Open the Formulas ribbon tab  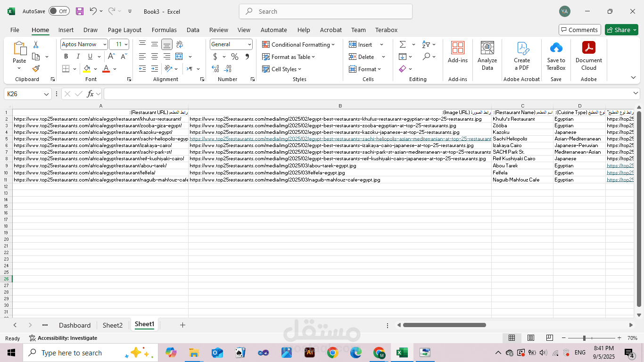(164, 30)
